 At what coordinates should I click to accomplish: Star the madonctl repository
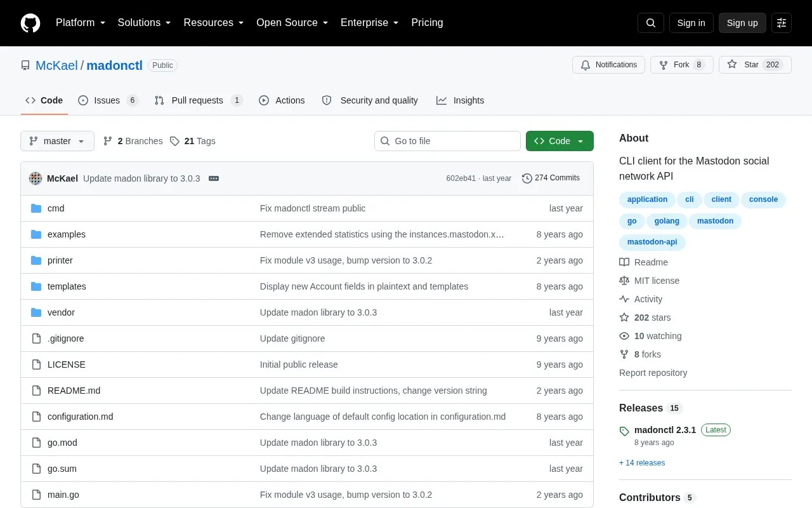755,65
